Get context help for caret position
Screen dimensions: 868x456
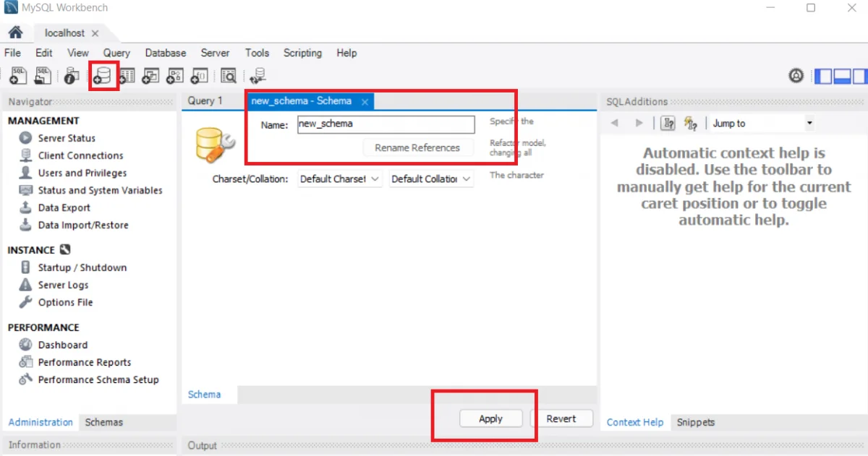coord(667,124)
